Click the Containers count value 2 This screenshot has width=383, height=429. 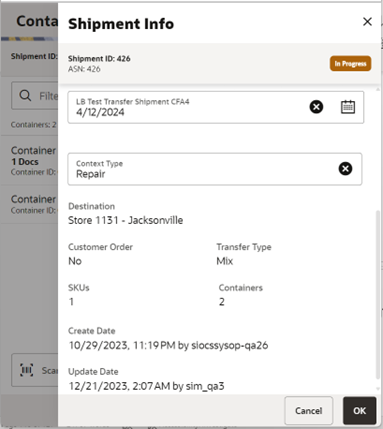(x=222, y=302)
